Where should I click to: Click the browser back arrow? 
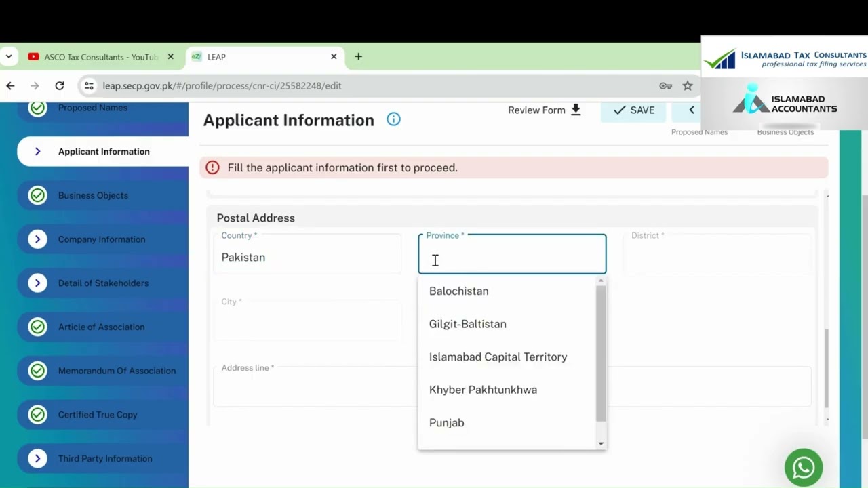(10, 85)
